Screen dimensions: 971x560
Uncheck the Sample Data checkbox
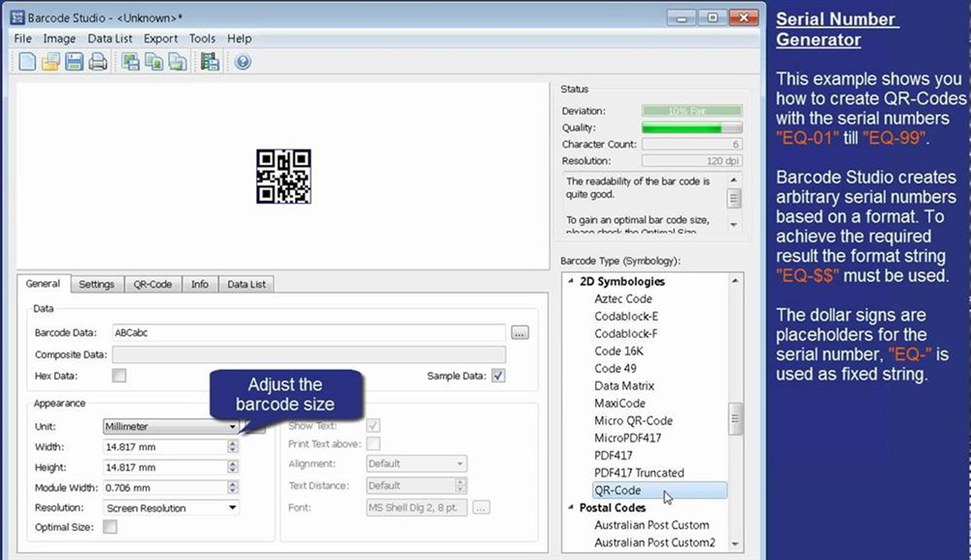click(498, 375)
